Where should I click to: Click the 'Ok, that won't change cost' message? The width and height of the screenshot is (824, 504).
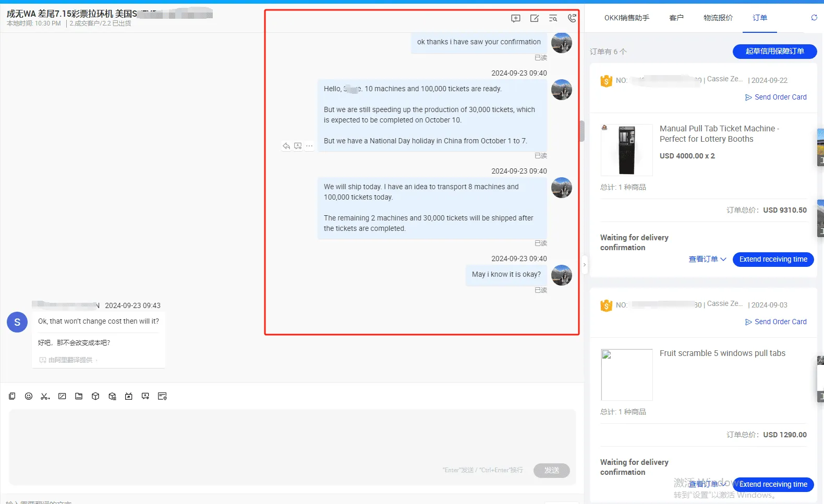click(x=99, y=321)
